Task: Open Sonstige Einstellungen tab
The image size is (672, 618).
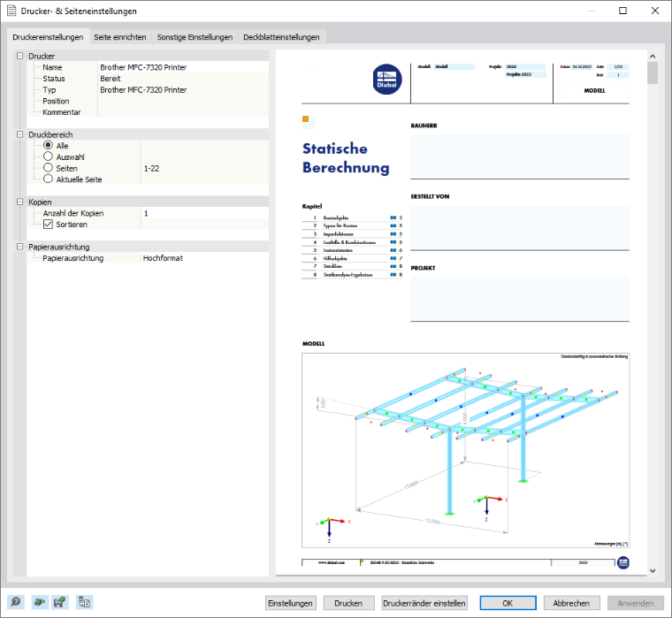Action: [x=195, y=37]
